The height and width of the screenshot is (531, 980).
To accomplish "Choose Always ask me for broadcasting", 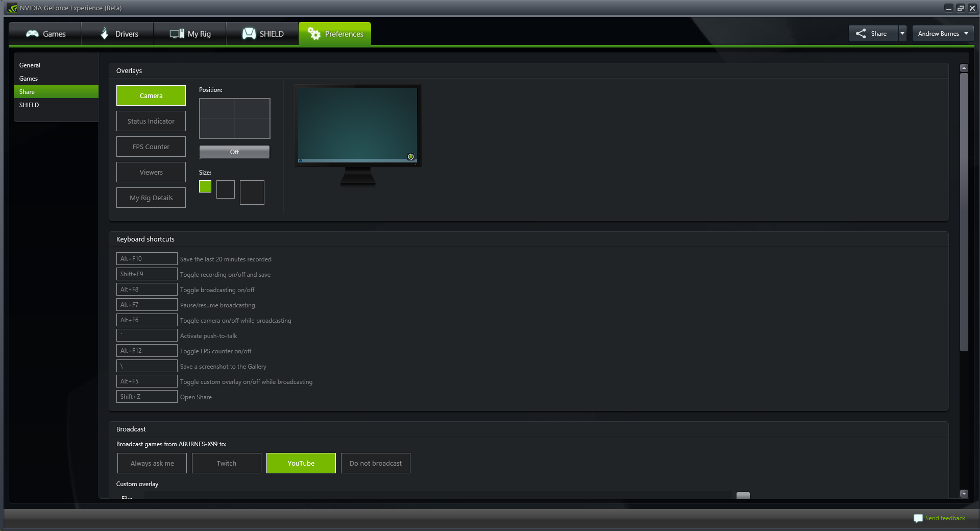I will pyautogui.click(x=152, y=463).
